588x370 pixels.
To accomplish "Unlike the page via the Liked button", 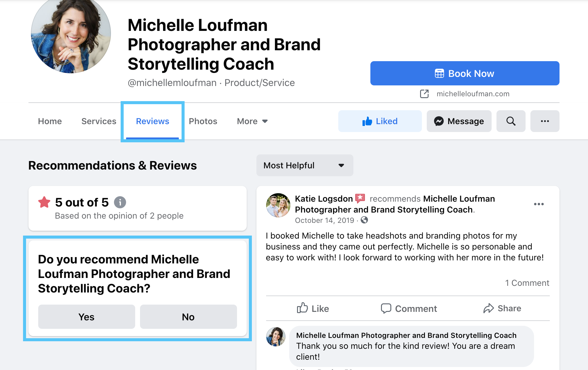I will pyautogui.click(x=380, y=121).
